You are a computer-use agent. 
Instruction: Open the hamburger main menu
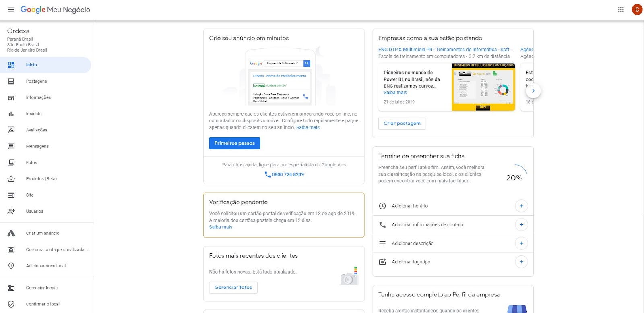pos(11,9)
